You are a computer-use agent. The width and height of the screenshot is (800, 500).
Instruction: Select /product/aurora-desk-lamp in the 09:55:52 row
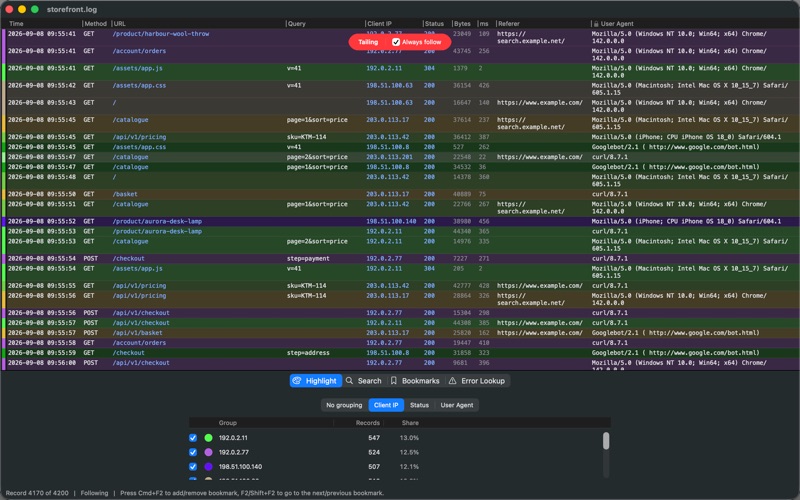[x=157, y=221]
